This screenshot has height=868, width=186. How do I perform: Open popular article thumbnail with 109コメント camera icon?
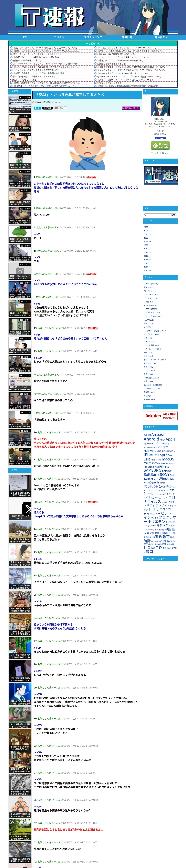point(20,271)
